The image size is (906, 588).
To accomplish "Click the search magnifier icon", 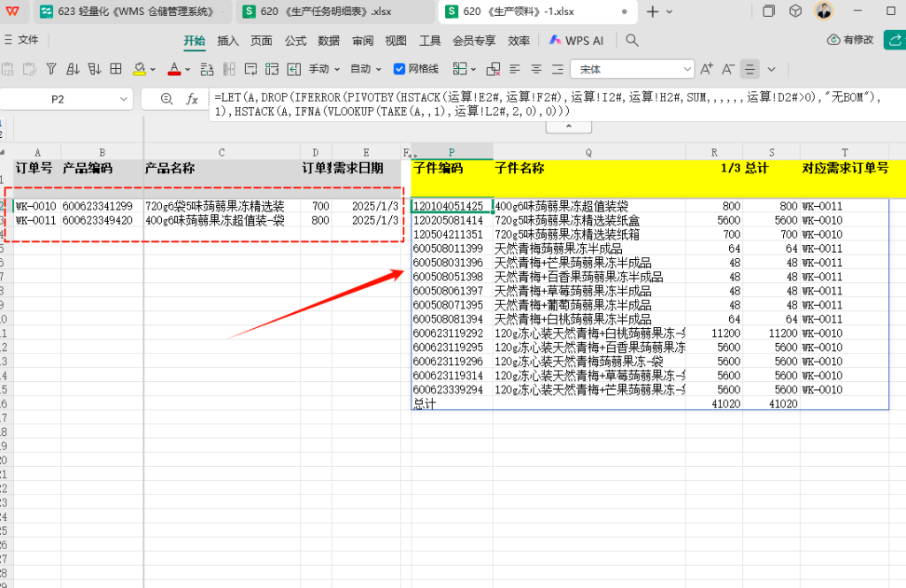I will [x=632, y=41].
